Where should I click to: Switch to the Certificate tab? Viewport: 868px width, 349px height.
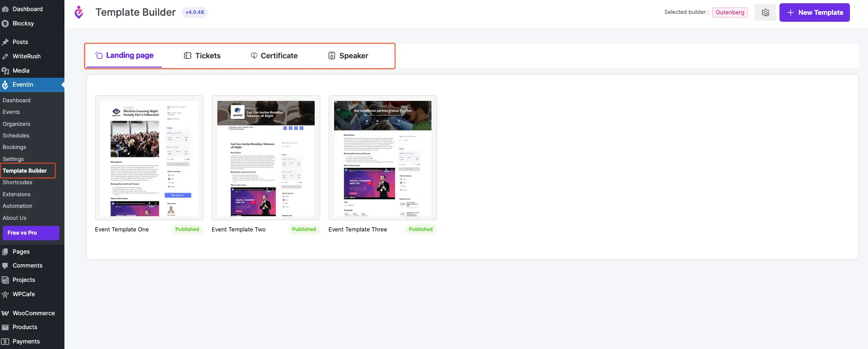[274, 56]
